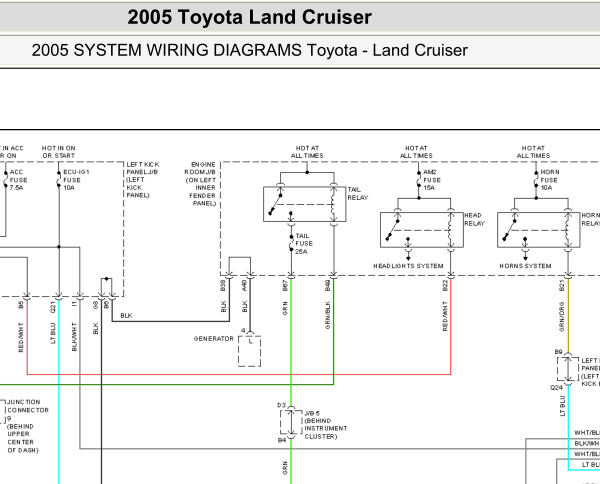
Task: Click 'HOT AT ALL TIMES' above the horn fuse
Action: 533,152
